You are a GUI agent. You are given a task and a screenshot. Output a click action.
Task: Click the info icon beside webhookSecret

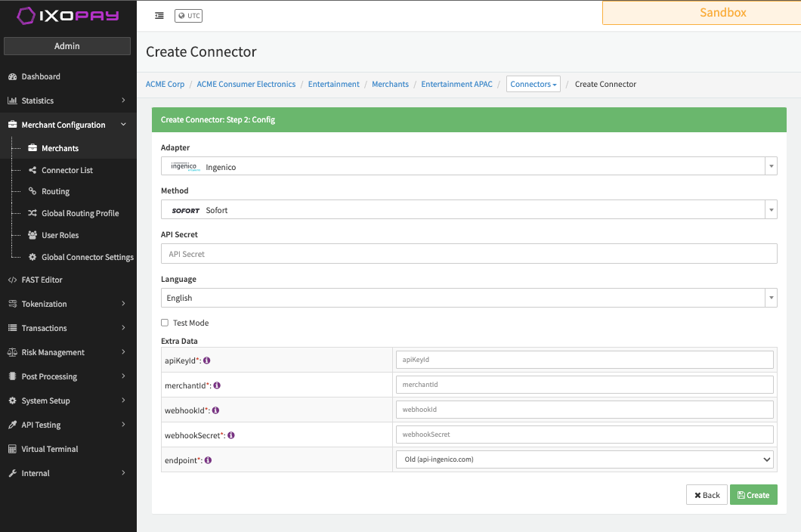pos(231,435)
